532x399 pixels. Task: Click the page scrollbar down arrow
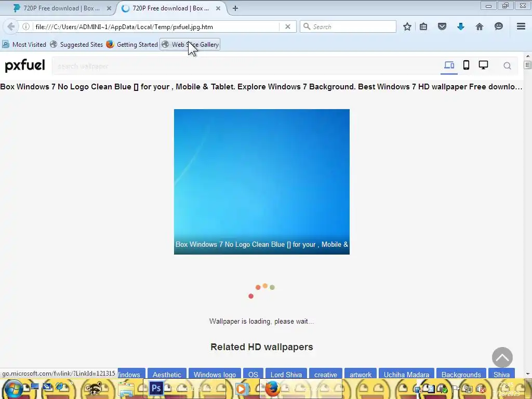click(x=528, y=374)
